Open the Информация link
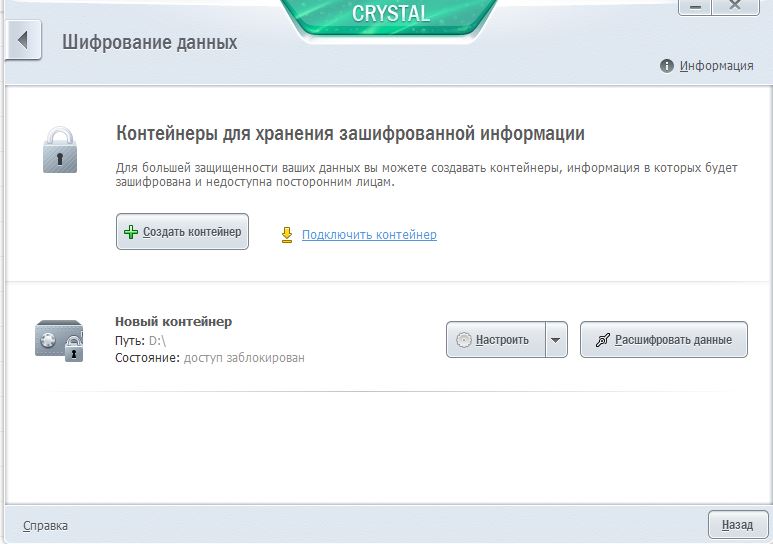This screenshot has width=773, height=544. (716, 66)
